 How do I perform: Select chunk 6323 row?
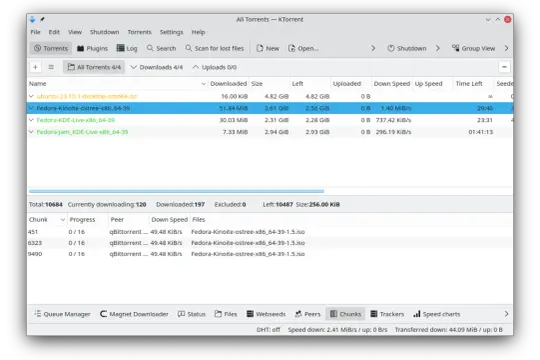point(270,243)
